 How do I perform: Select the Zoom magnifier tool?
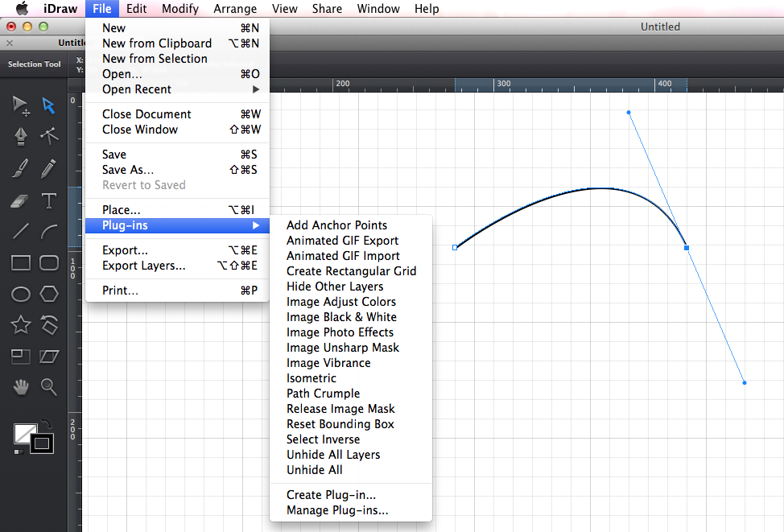[48, 386]
